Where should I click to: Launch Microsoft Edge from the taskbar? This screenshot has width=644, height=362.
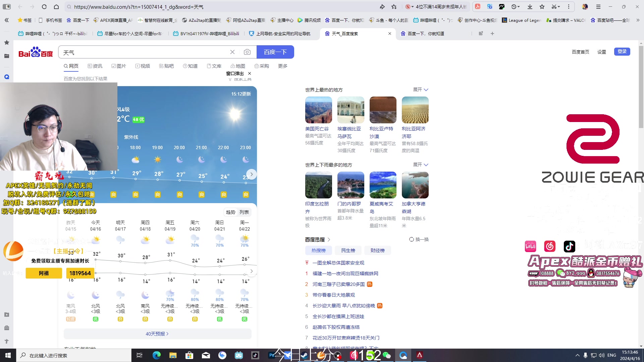point(156,355)
